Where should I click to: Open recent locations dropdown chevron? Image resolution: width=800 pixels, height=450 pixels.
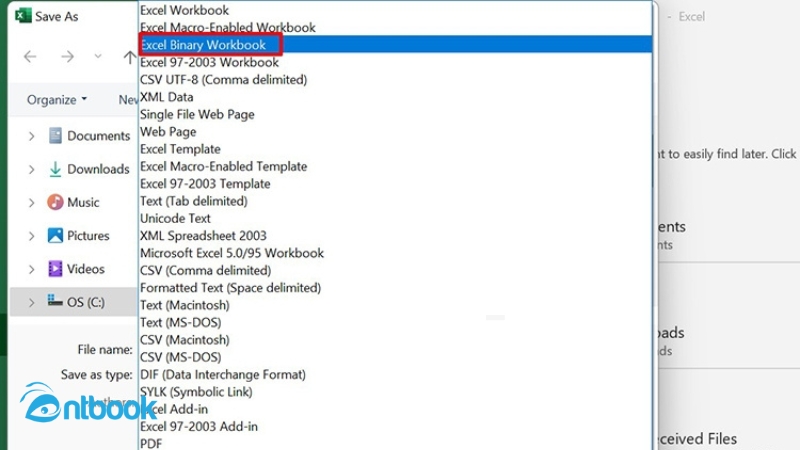[98, 56]
